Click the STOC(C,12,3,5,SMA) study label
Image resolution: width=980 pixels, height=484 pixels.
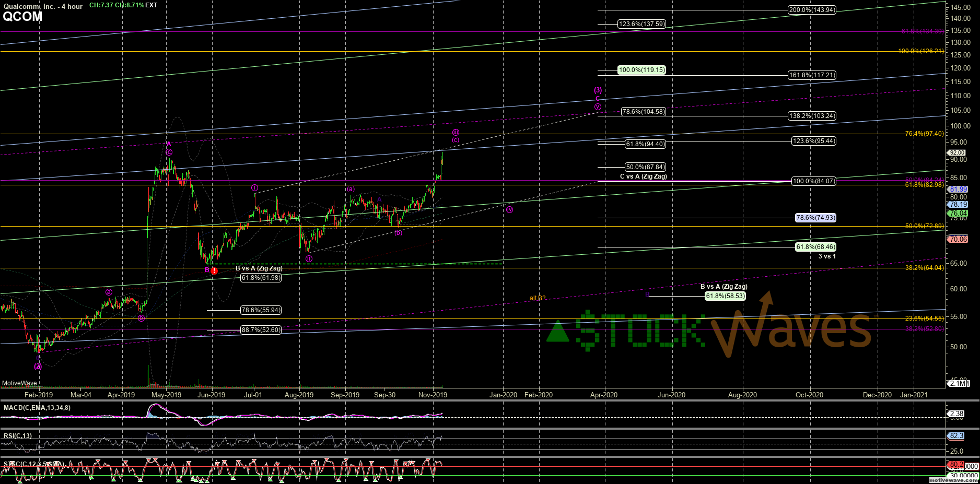[34, 464]
